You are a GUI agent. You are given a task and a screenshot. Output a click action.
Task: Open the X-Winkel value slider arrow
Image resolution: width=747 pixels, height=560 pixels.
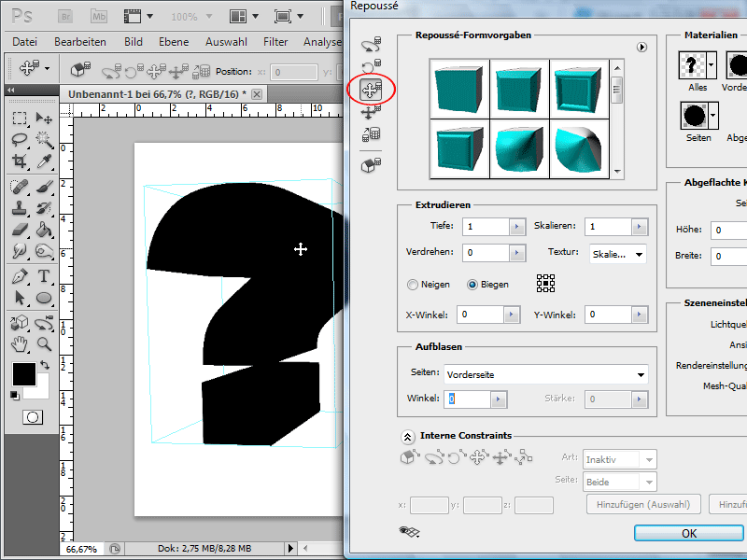click(511, 315)
